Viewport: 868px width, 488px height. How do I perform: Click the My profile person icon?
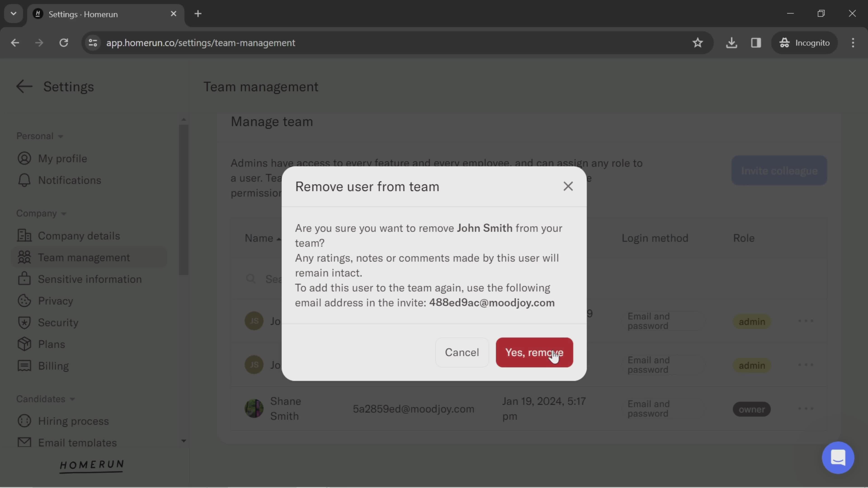pos(24,159)
